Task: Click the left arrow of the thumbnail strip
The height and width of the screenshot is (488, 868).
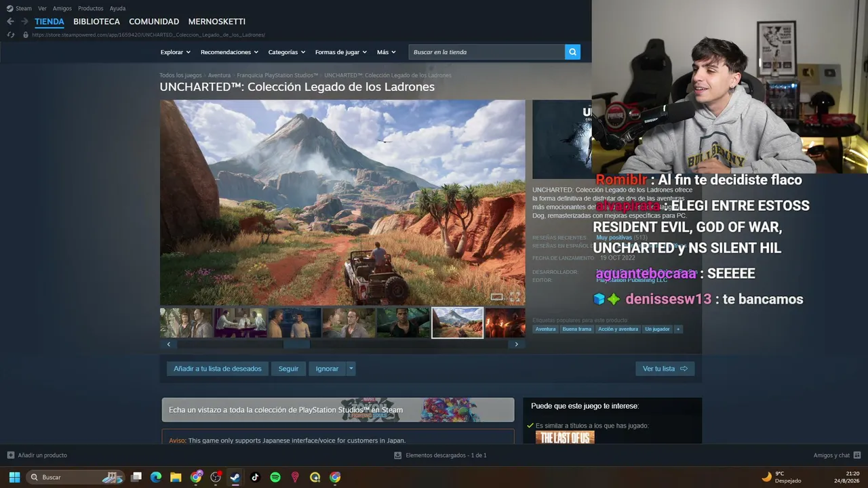Action: (x=169, y=344)
